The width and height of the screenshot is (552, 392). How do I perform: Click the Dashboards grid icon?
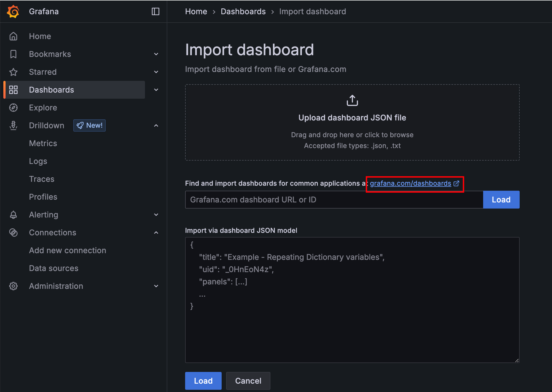(13, 90)
